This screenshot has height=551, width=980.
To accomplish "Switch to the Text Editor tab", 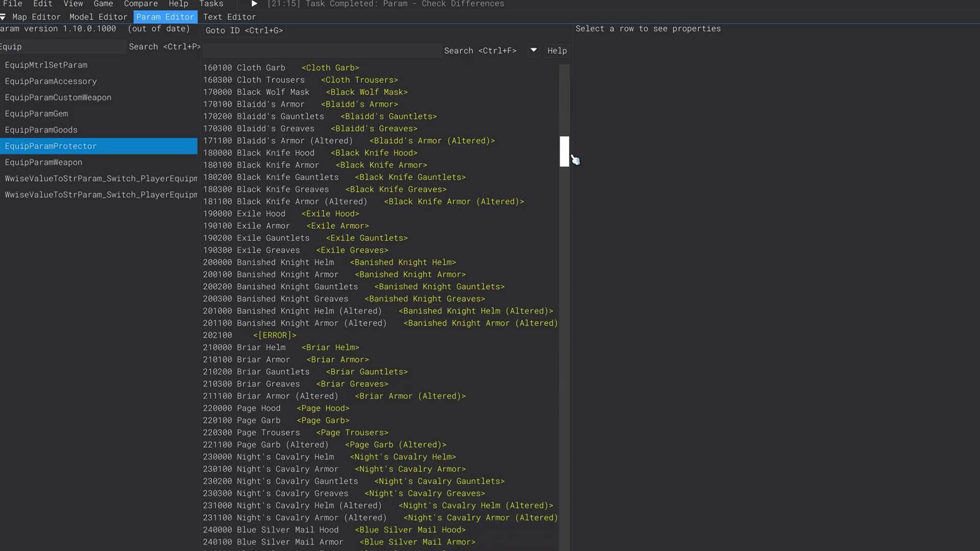I will [x=229, y=17].
